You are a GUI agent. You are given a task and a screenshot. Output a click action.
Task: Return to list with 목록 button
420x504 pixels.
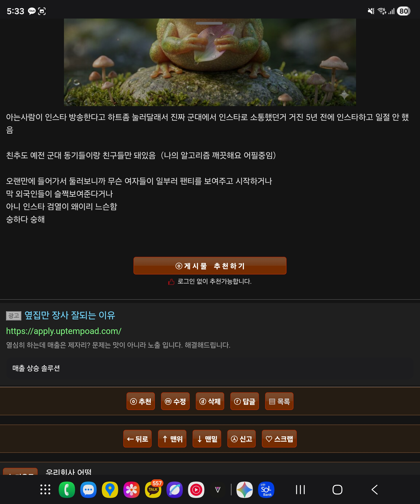click(279, 401)
